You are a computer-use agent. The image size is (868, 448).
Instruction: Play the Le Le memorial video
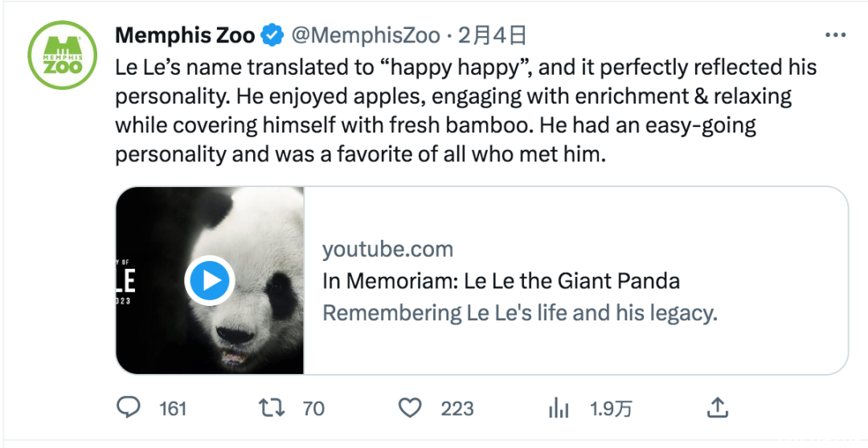tap(210, 280)
